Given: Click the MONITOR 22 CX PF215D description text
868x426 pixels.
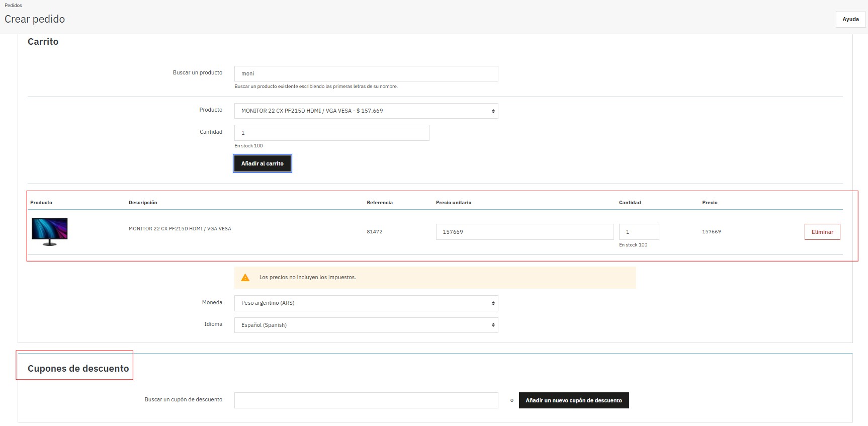Looking at the screenshot, I should tap(180, 229).
